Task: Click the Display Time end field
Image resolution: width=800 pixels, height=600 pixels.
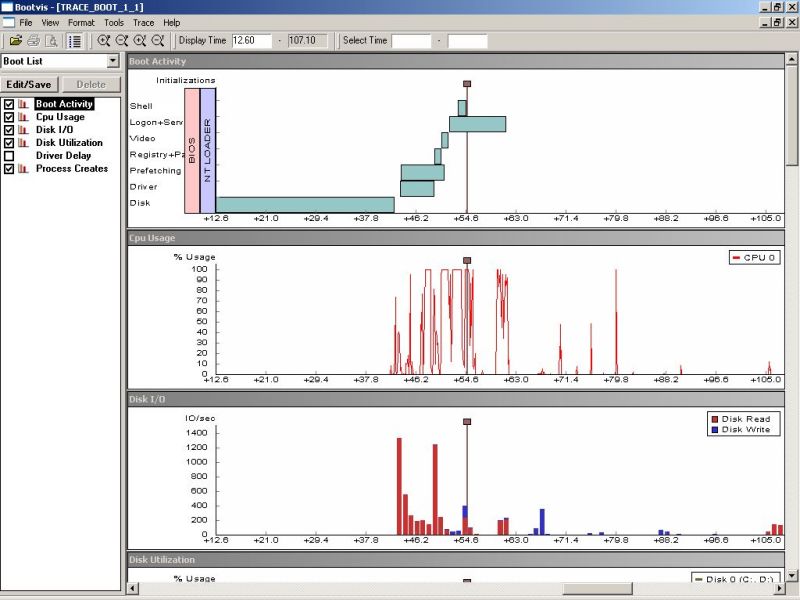Action: tap(307, 41)
